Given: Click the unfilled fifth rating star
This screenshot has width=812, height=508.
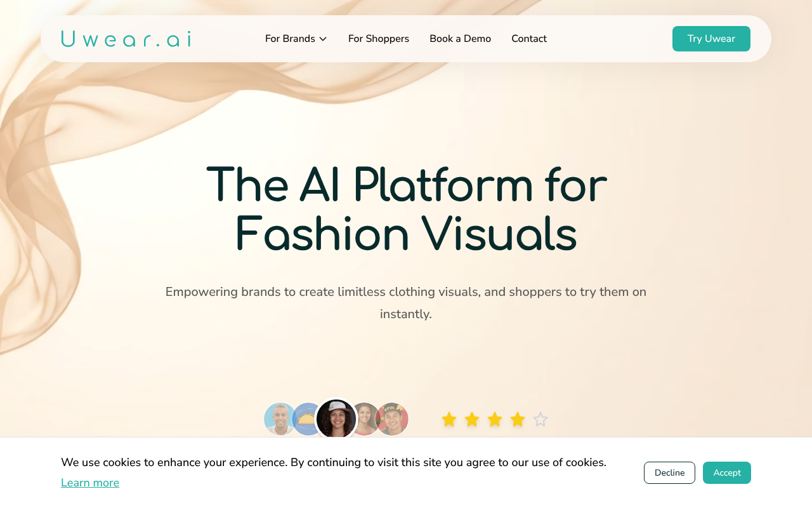Looking at the screenshot, I should (539, 419).
